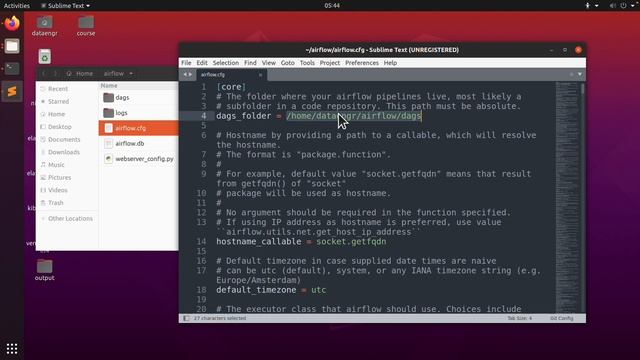Click previous tab arrow in Sublime
Image resolution: width=640 pixels, height=360 pixels.
(x=185, y=74)
